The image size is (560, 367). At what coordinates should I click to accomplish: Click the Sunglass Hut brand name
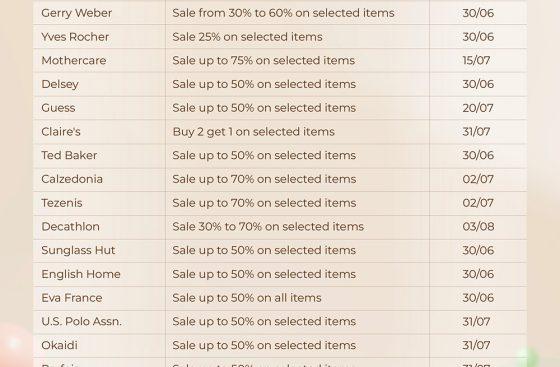[x=78, y=250]
